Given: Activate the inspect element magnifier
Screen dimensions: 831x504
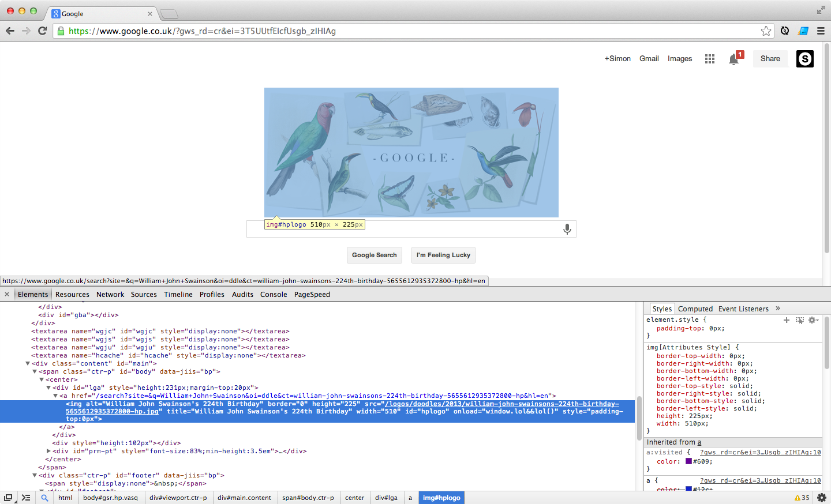Looking at the screenshot, I should click(x=44, y=498).
